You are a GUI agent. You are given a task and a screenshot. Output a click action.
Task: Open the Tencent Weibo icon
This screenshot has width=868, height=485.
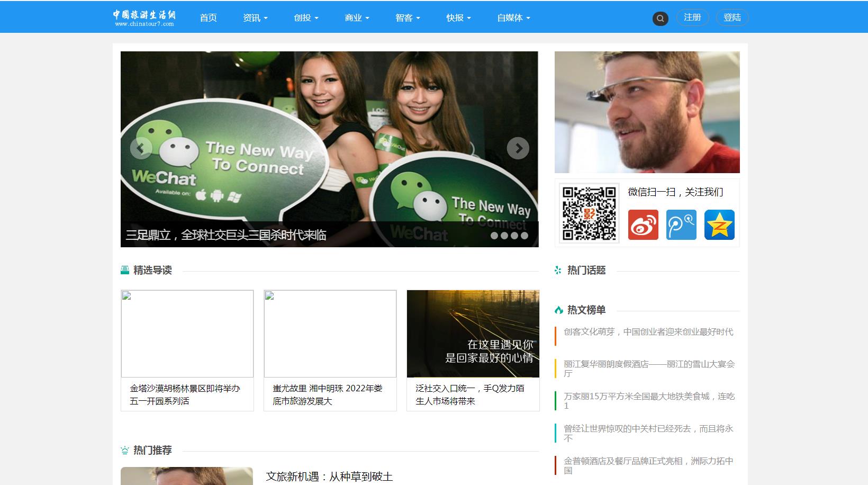[x=681, y=224]
